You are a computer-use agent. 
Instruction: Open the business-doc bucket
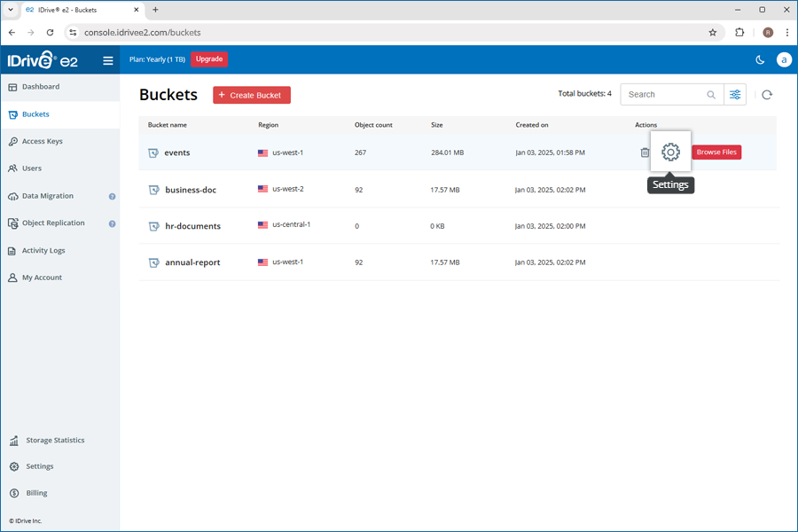coord(191,190)
